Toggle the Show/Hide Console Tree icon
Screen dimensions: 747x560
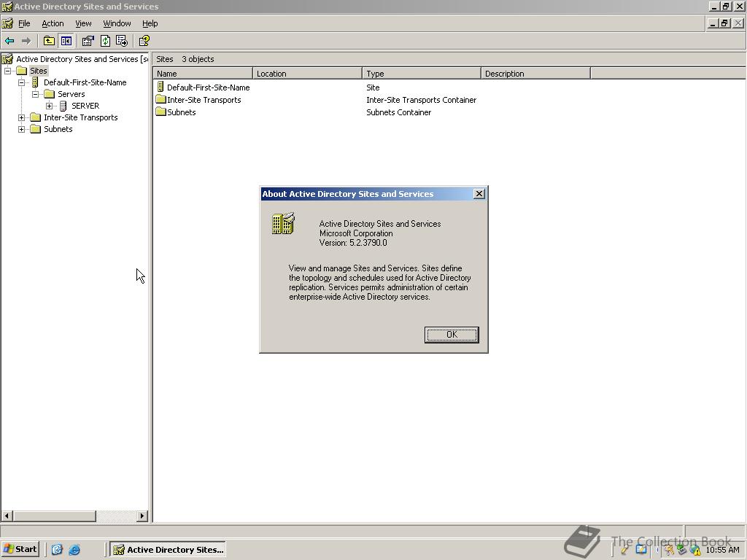[x=66, y=41]
